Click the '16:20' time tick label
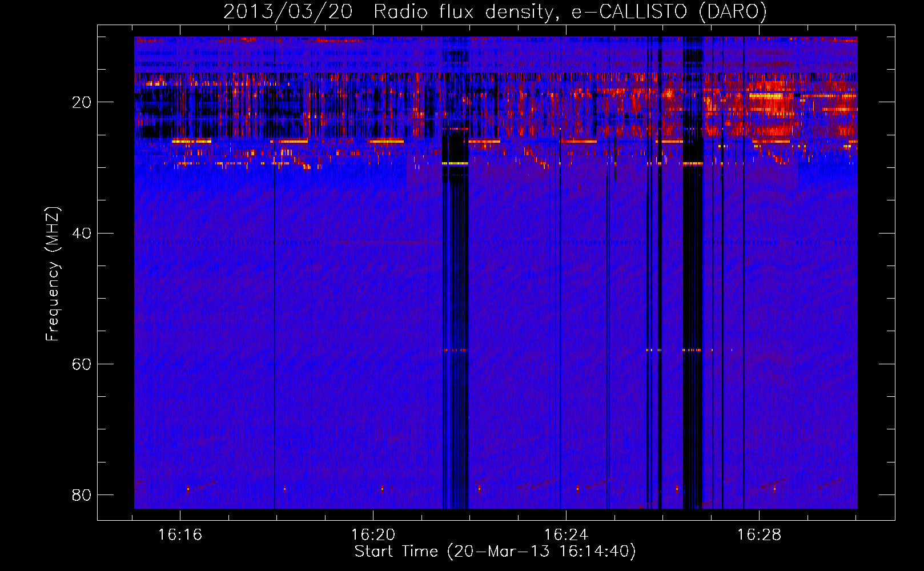Viewport: 924px width, 571px height. tap(373, 535)
